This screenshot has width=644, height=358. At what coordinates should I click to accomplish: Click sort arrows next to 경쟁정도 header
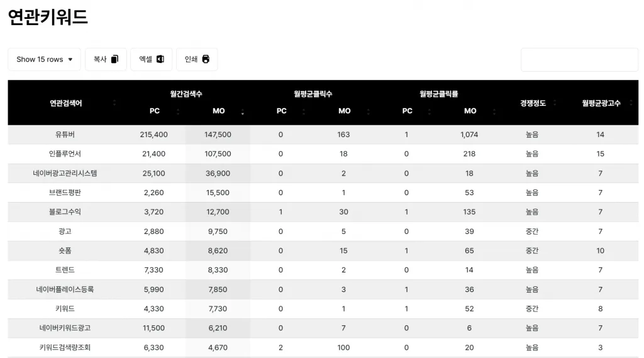(555, 103)
